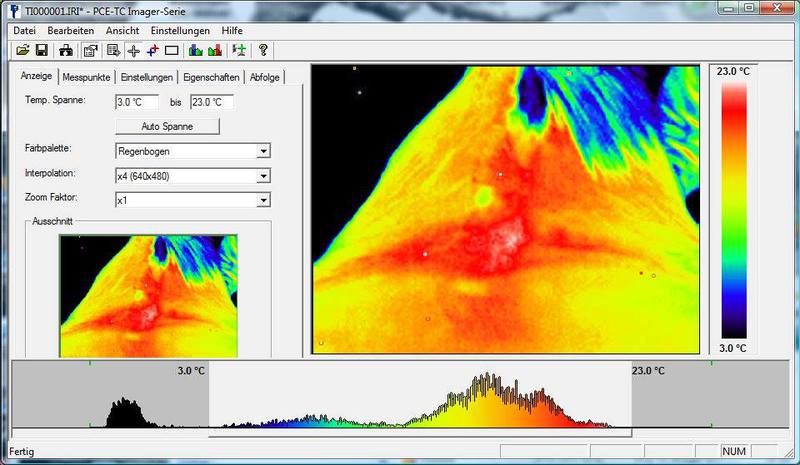The width and height of the screenshot is (800, 465).
Task: Click the network connection toolbar icon
Action: pyautogui.click(x=66, y=50)
